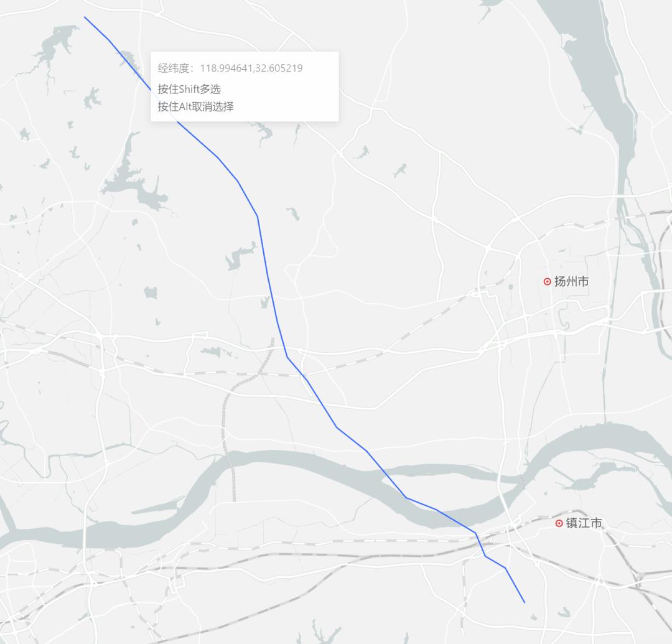Select the route vertex where the line turns sharply south
Screen dimensions: 672x644
(x=257, y=216)
